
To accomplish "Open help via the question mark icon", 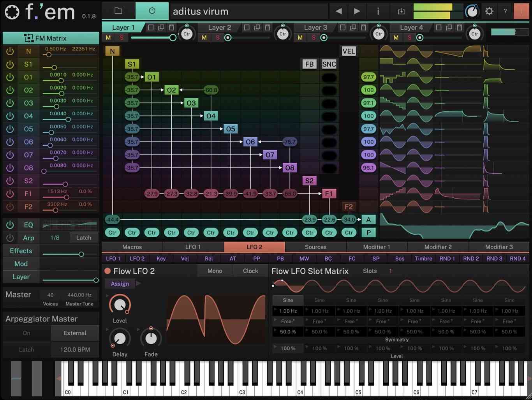I will pyautogui.click(x=505, y=11).
